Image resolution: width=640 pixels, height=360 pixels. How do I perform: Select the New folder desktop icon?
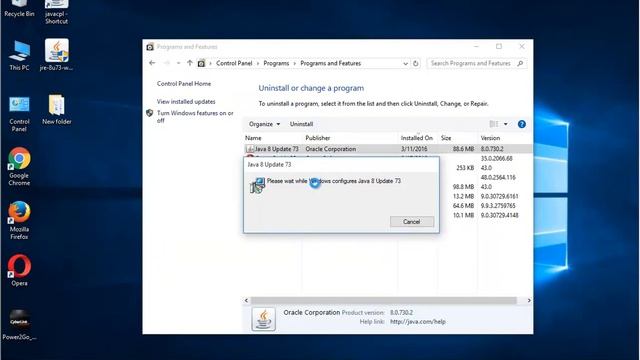click(x=56, y=109)
